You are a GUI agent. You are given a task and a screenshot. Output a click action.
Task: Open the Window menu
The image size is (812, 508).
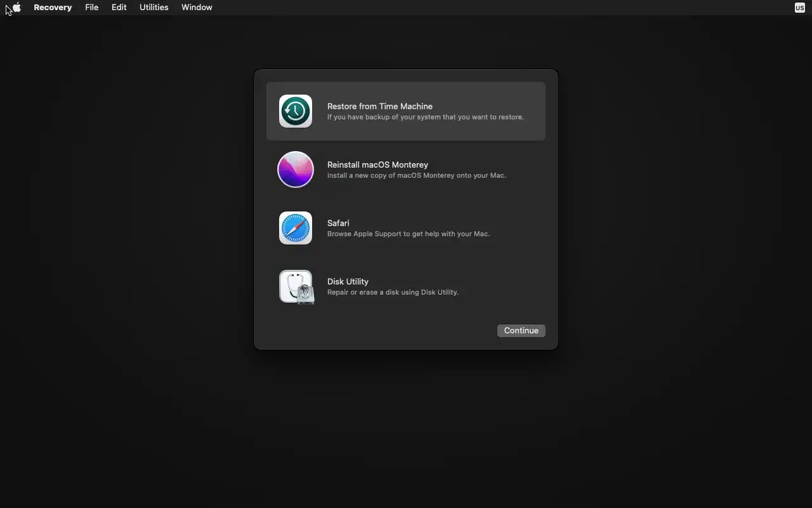tap(197, 8)
